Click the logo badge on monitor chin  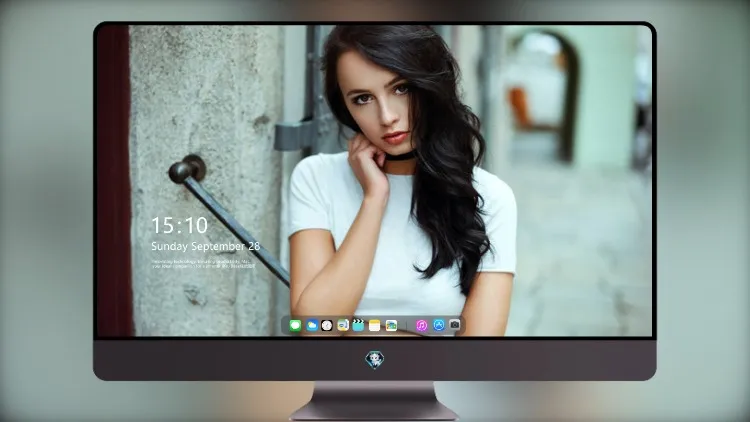[375, 360]
